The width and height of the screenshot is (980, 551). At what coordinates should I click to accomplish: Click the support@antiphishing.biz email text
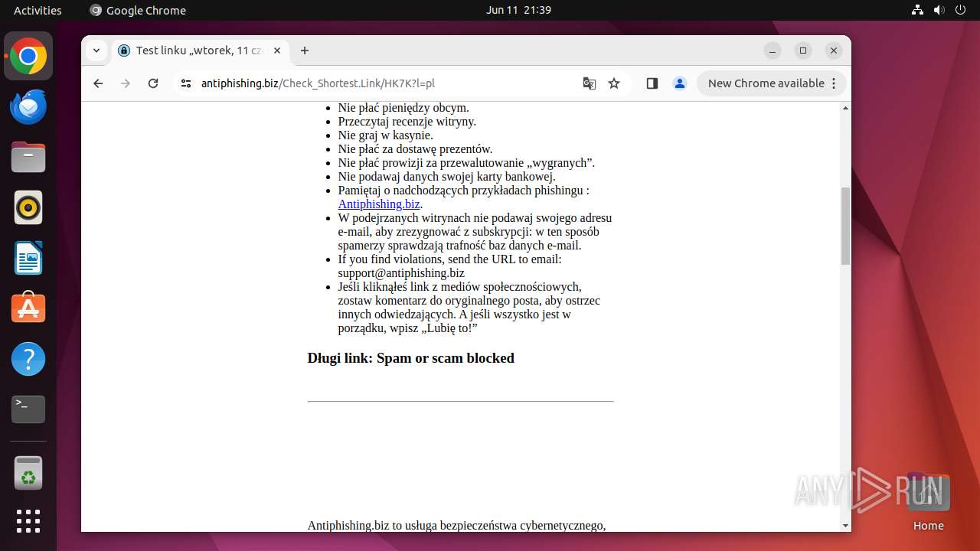tap(401, 273)
